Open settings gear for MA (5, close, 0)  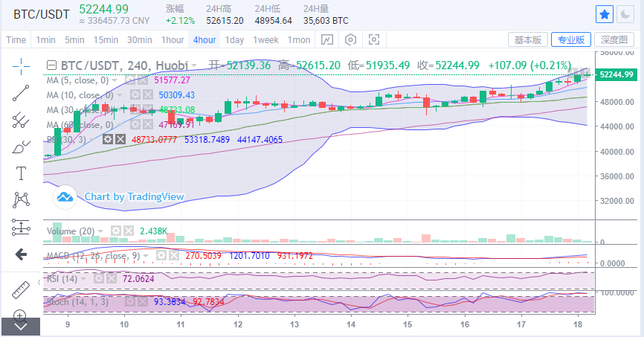click(x=130, y=80)
